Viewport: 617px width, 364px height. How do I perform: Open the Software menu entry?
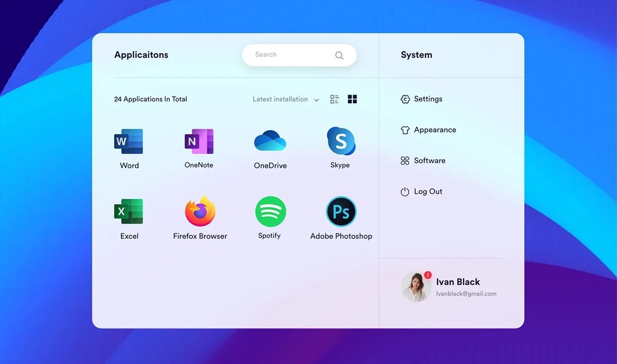click(423, 161)
